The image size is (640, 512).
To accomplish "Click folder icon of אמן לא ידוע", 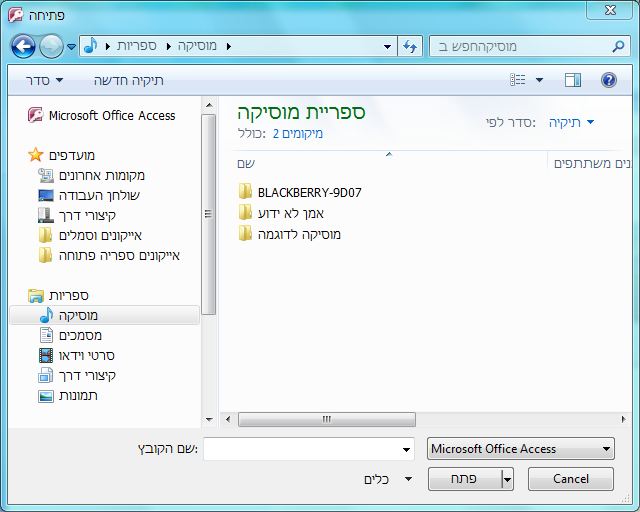I will click(x=245, y=212).
